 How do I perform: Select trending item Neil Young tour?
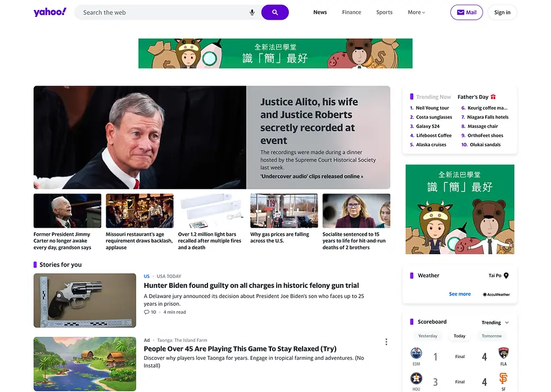pos(432,108)
